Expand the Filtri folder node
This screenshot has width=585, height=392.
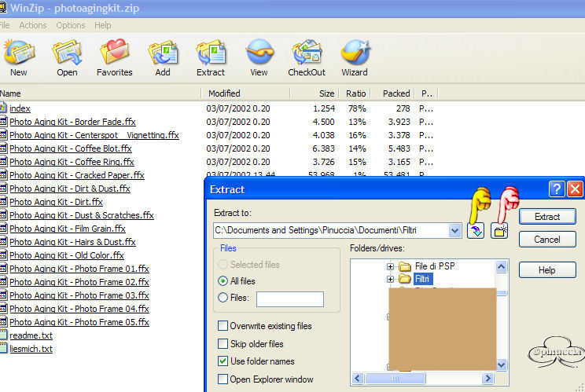tap(390, 279)
